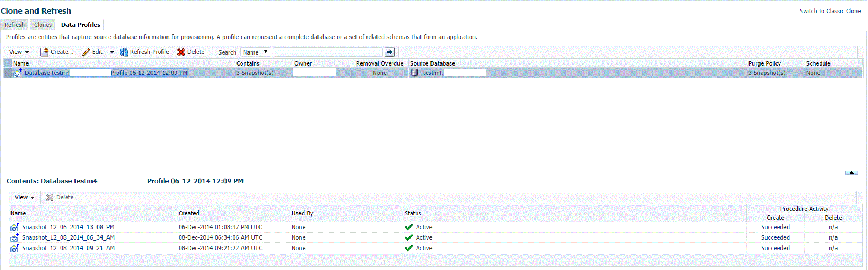Click green check for 01:08:37 PM snapshot

point(409,227)
